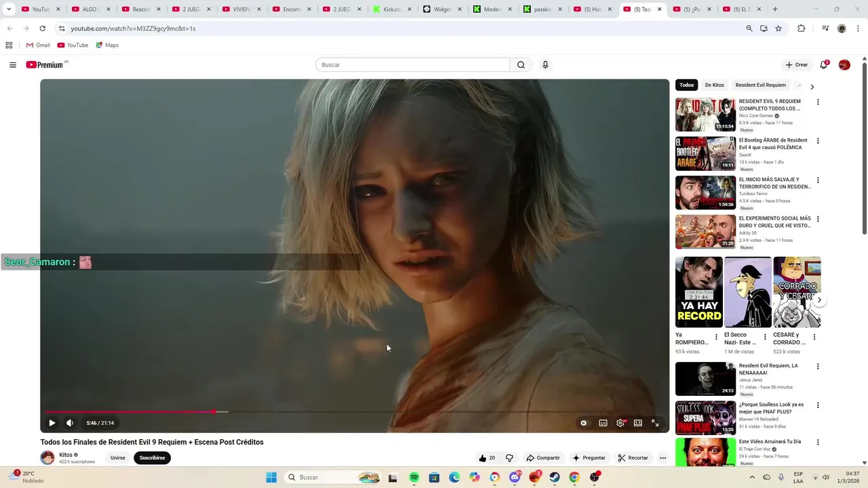The height and width of the screenshot is (488, 868).
Task: Toggle subtitles with the captions icon
Action: [603, 423]
